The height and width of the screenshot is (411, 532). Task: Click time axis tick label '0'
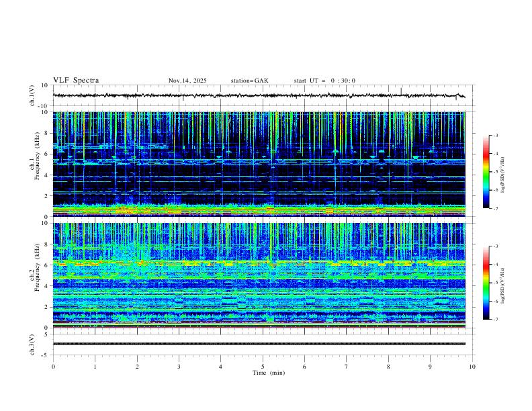pos(53,367)
